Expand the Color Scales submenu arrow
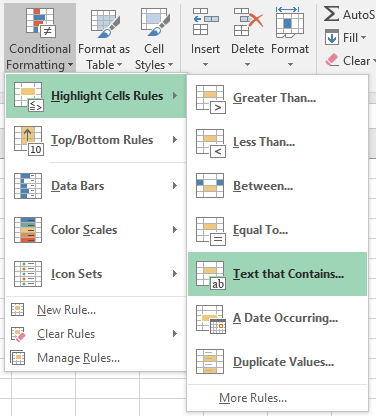 click(x=175, y=230)
